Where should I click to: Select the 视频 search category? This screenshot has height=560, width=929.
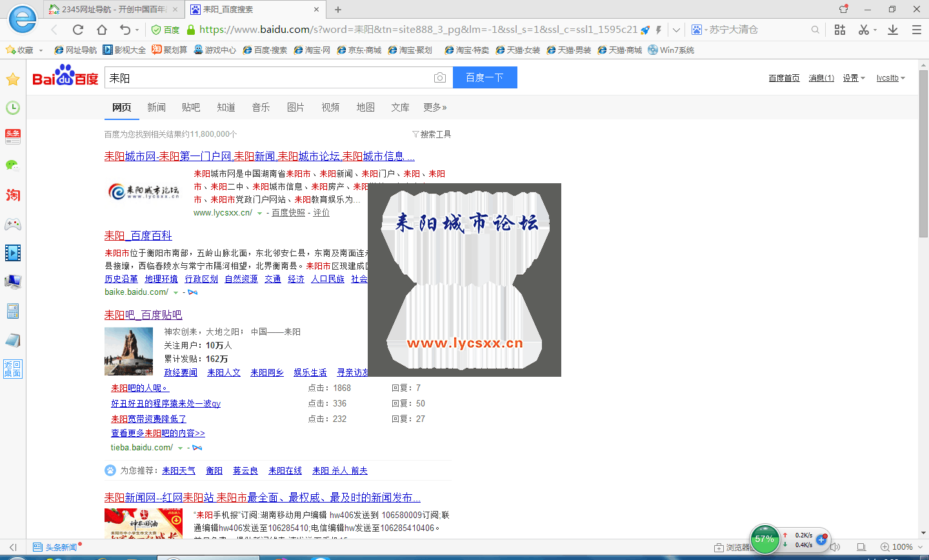coord(330,107)
